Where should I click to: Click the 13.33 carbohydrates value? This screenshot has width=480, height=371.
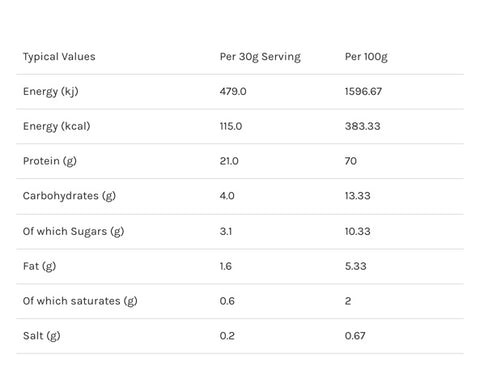(357, 196)
